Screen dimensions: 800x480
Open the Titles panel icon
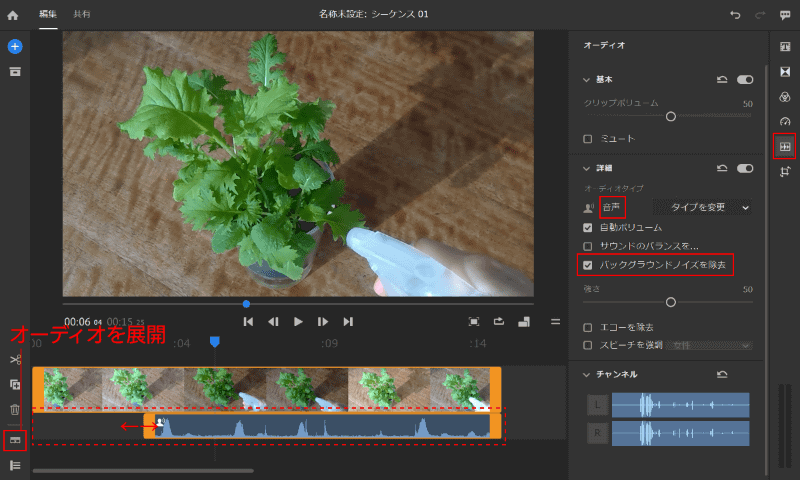785,47
